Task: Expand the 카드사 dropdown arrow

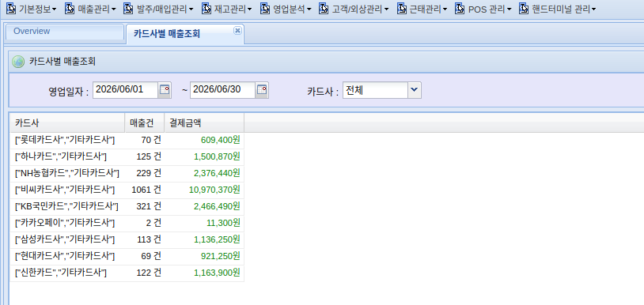Action: (x=415, y=90)
